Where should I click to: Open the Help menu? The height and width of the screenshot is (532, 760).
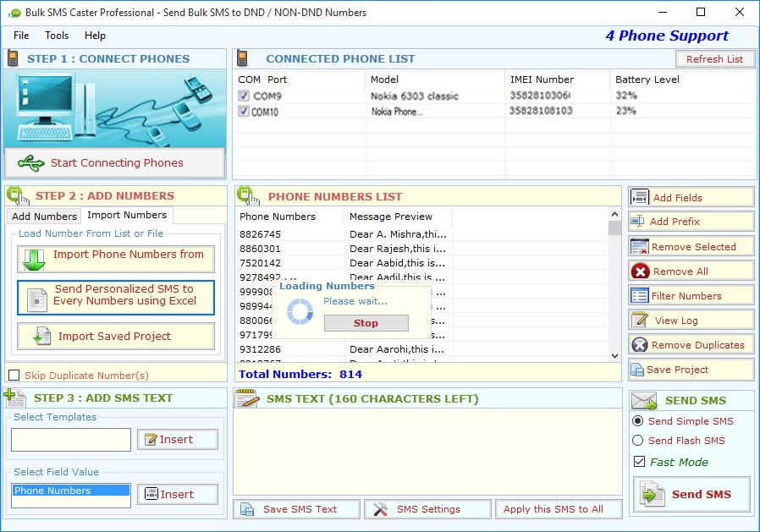pyautogui.click(x=95, y=36)
